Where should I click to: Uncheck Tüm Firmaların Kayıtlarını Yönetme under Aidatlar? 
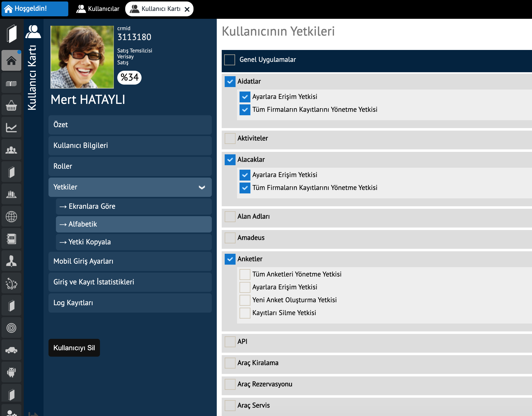click(x=245, y=110)
